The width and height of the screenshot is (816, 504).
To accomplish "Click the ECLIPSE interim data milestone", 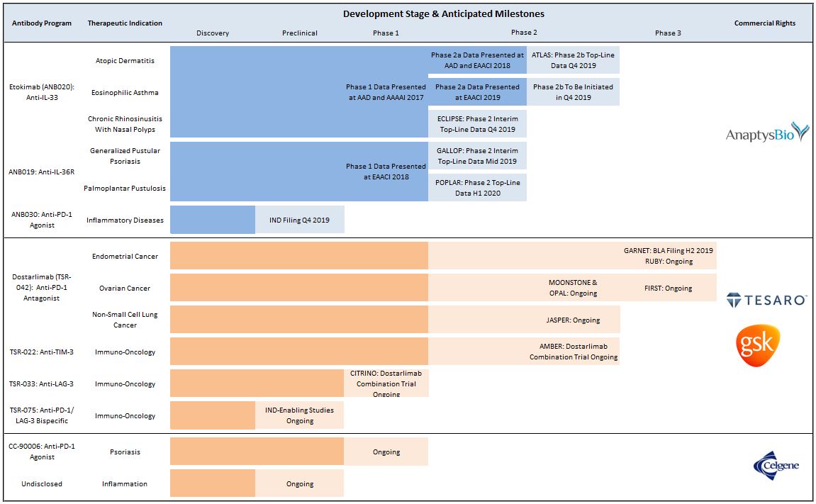I will (x=476, y=123).
